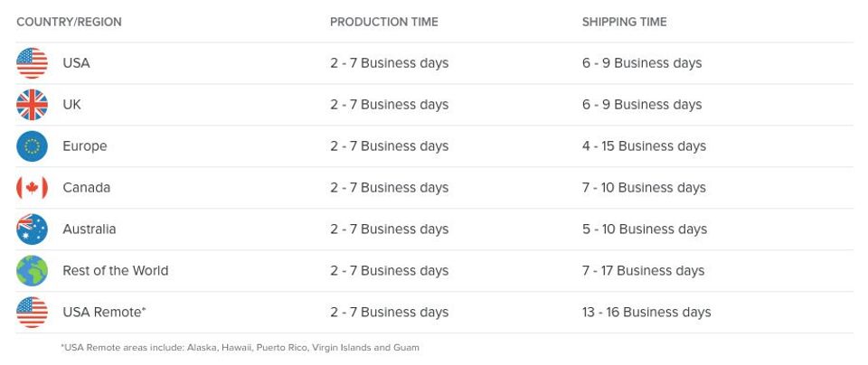Click the Europe region label

(x=84, y=146)
